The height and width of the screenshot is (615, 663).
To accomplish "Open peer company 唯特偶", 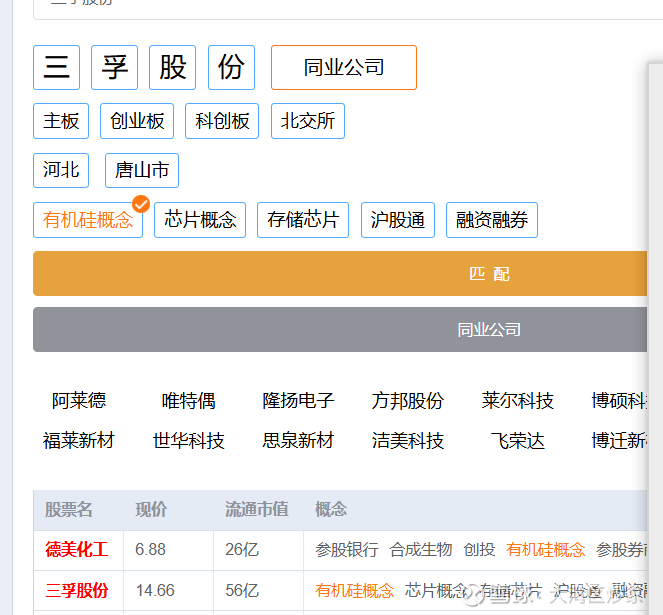I will tap(189, 401).
